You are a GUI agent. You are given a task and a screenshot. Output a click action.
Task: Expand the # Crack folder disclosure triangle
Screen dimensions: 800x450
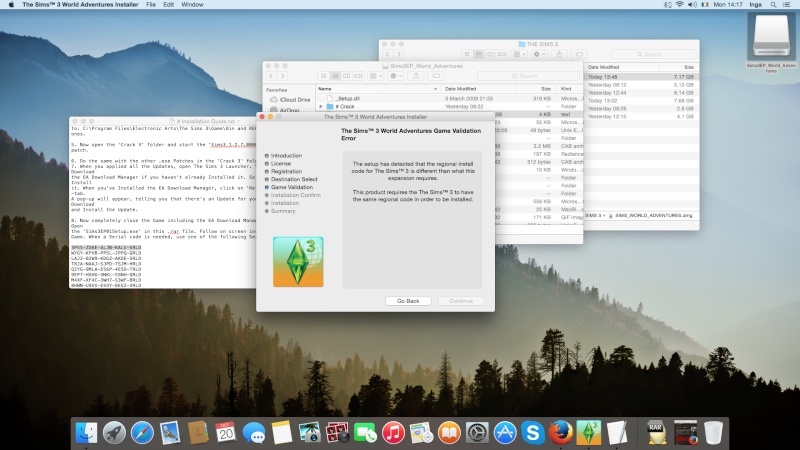click(321, 107)
